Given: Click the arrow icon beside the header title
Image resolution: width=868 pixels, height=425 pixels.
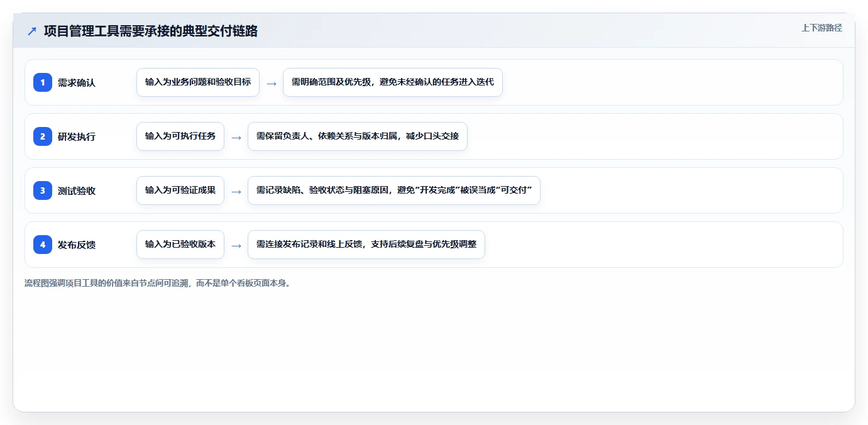Looking at the screenshot, I should coord(31,31).
